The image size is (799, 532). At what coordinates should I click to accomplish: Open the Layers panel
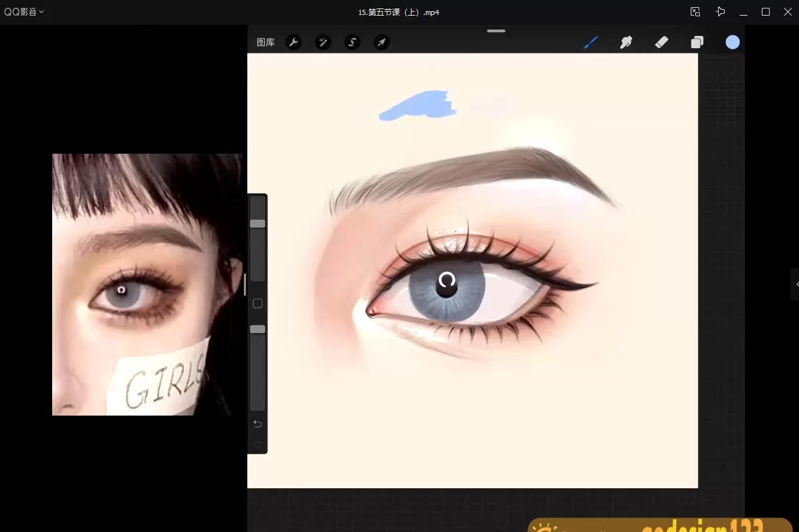(697, 42)
